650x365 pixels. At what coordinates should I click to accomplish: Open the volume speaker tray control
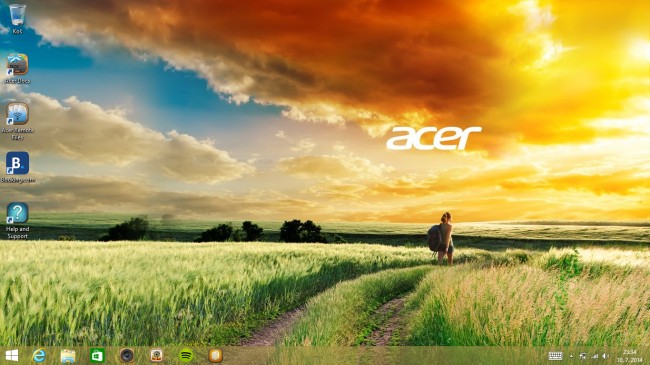606,356
